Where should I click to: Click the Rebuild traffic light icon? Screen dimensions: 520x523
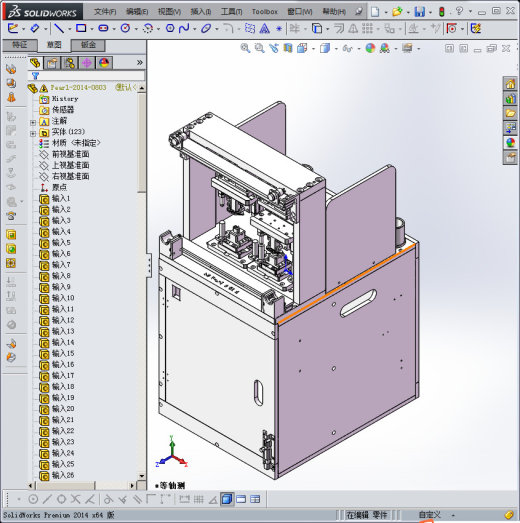coord(442,12)
